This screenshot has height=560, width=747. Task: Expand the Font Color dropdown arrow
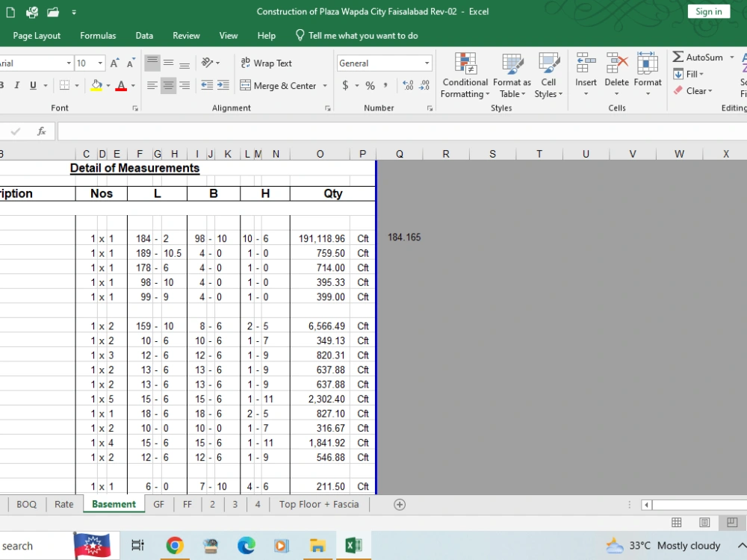point(133,86)
